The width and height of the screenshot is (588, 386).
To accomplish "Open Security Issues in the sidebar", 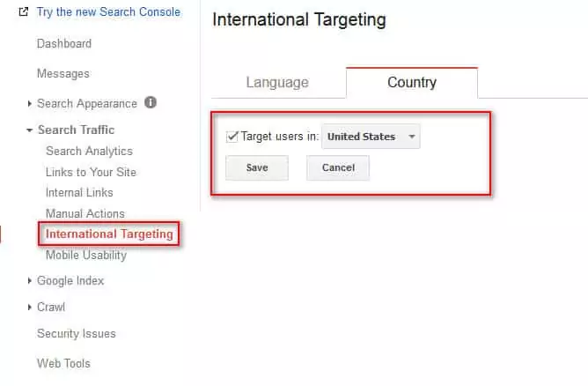I will 76,333.
